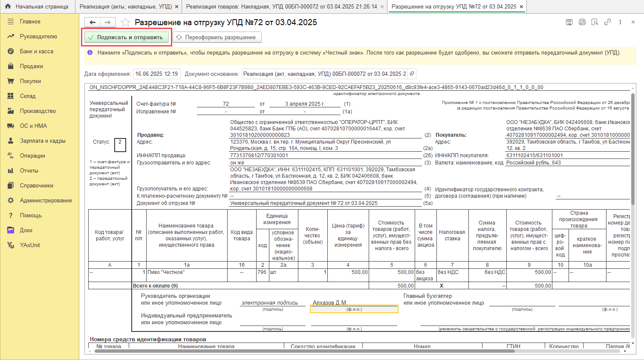Click the printer icon in header
The height and width of the screenshot is (360, 644).
(x=582, y=22)
